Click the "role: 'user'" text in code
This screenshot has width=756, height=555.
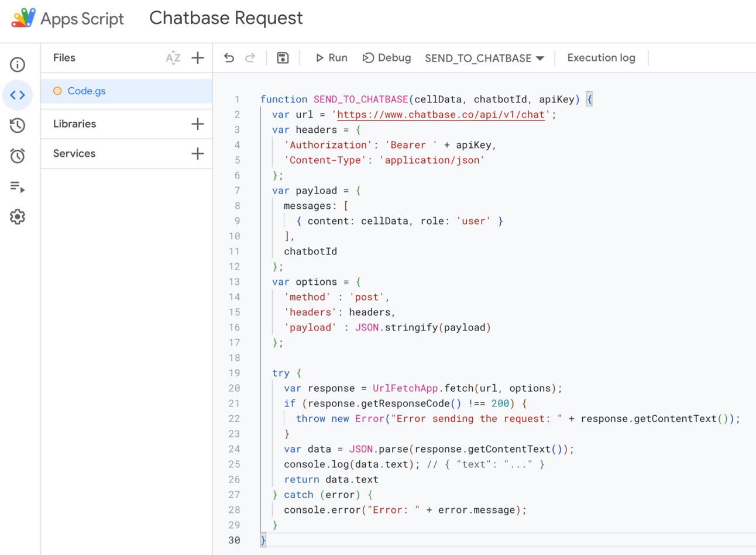click(x=456, y=221)
